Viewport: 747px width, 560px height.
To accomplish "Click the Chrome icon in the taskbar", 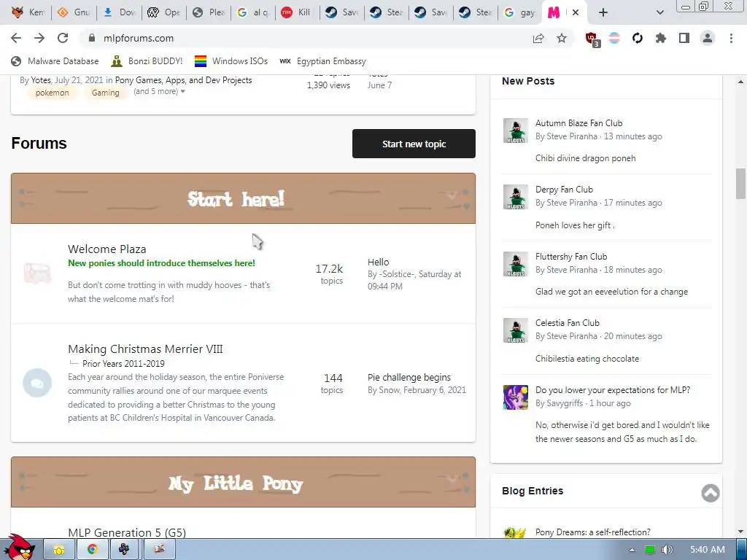I will (92, 550).
